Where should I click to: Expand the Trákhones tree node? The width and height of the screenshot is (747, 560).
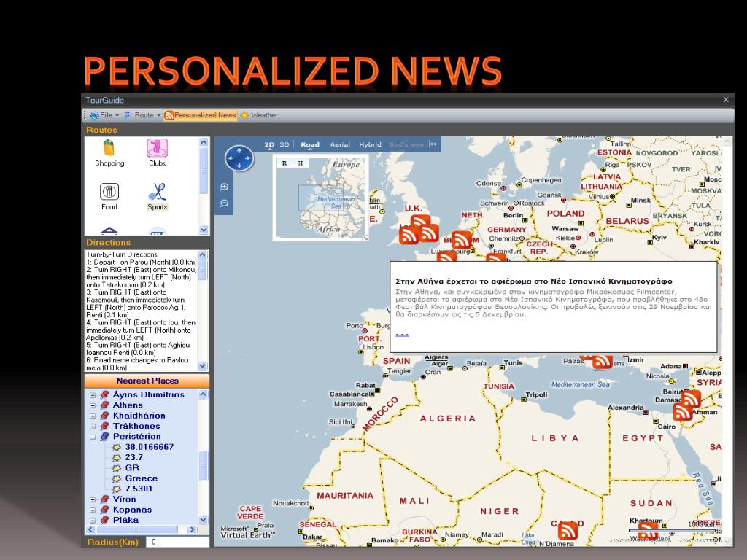coord(93,426)
